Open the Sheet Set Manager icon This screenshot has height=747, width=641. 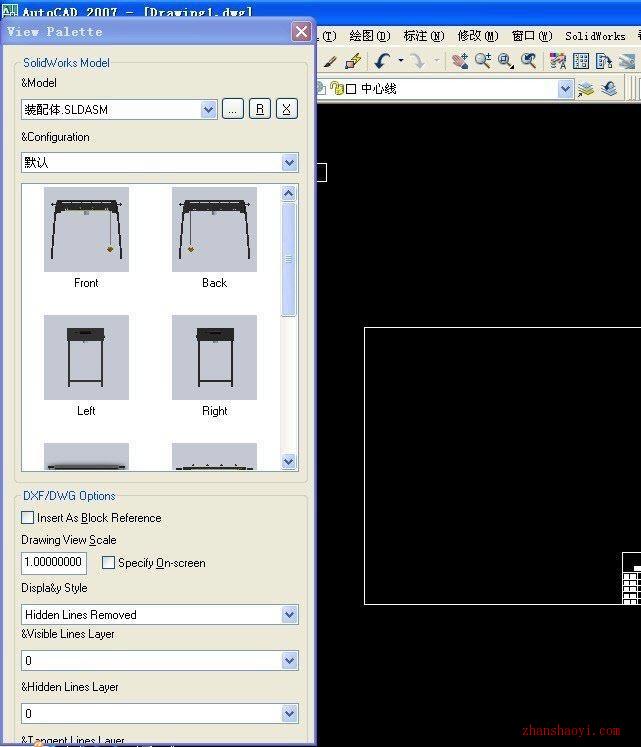coord(628,61)
